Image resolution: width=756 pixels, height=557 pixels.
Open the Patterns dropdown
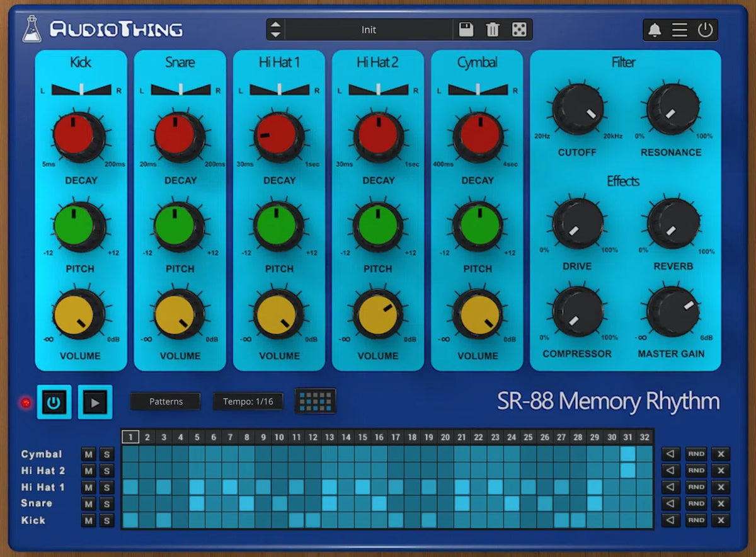click(x=165, y=401)
